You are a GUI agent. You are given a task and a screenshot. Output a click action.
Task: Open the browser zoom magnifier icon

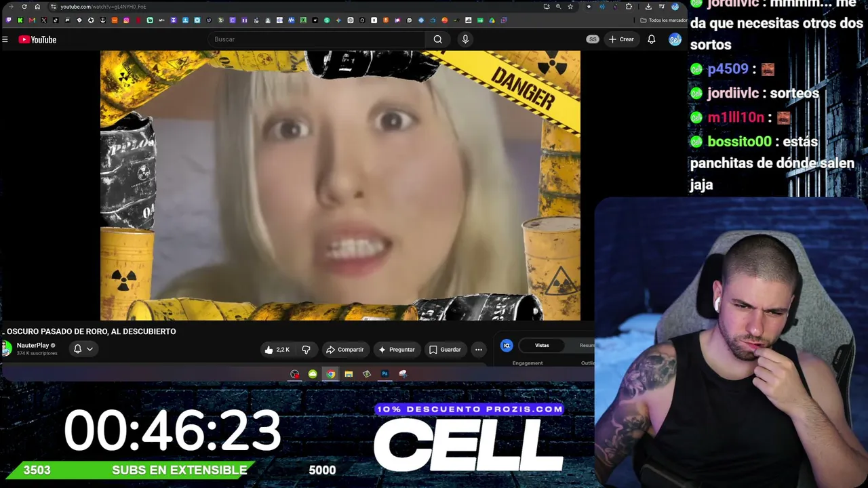pyautogui.click(x=558, y=7)
